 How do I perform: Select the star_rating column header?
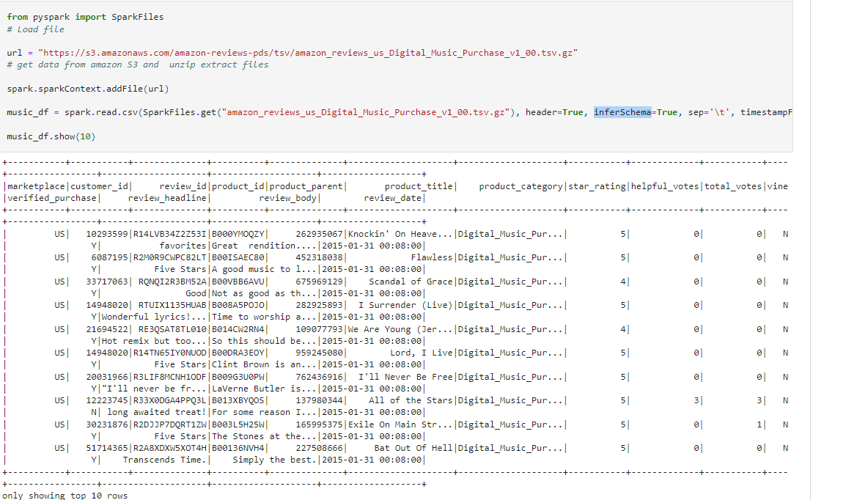click(x=596, y=185)
